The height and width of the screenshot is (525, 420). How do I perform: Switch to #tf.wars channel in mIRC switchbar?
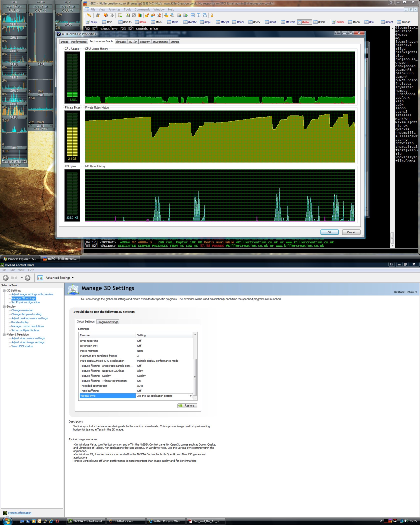(288, 22)
